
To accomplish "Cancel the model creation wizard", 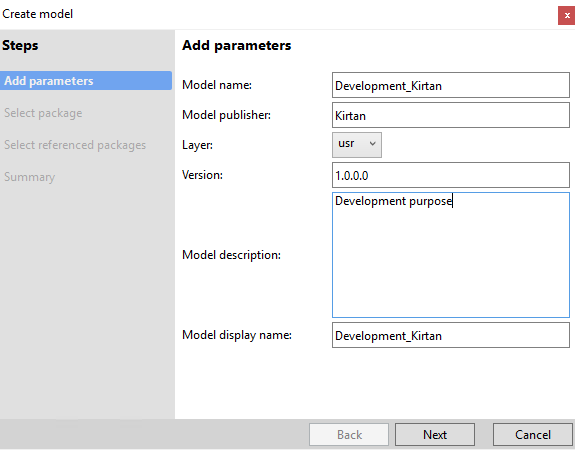I will pyautogui.click(x=532, y=435).
